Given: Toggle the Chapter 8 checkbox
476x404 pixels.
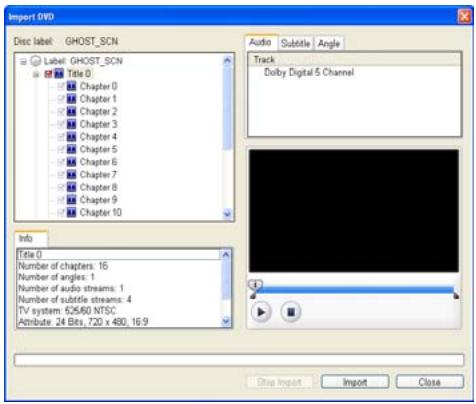Looking at the screenshot, I should click(x=61, y=187).
